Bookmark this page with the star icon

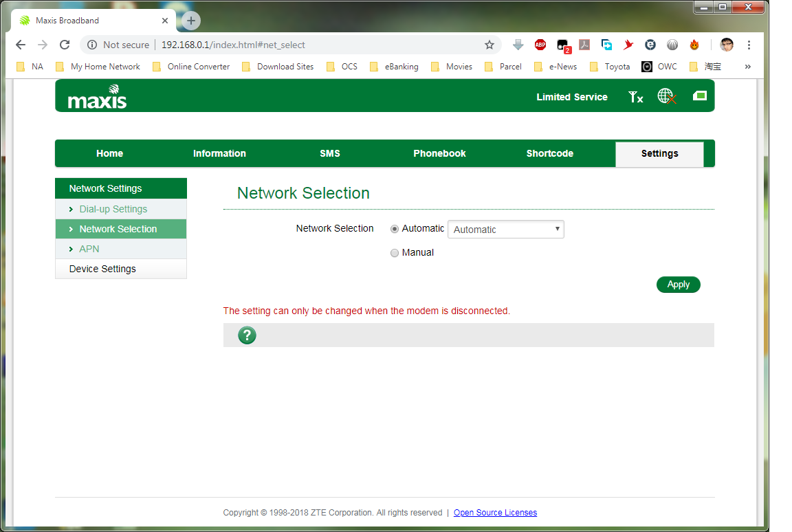click(x=489, y=45)
